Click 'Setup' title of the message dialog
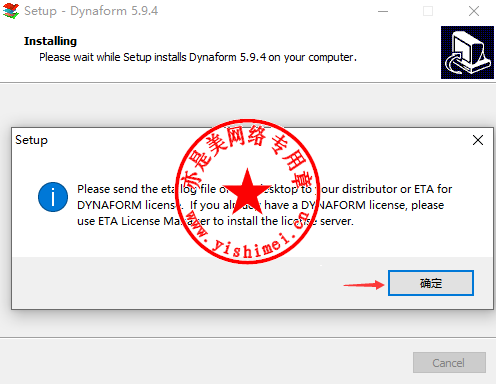496x384 pixels. tap(31, 140)
